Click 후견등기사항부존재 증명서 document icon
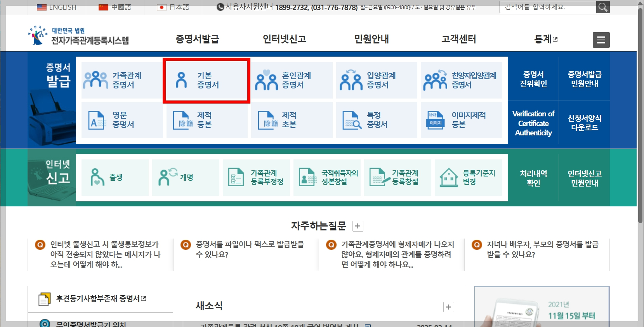644x327 pixels. click(45, 299)
